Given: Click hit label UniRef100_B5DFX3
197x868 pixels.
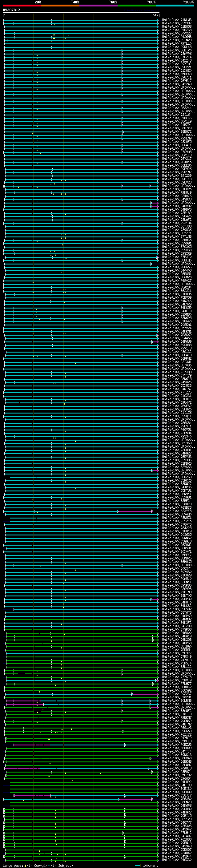Looking at the screenshot, I should [177, 74].
